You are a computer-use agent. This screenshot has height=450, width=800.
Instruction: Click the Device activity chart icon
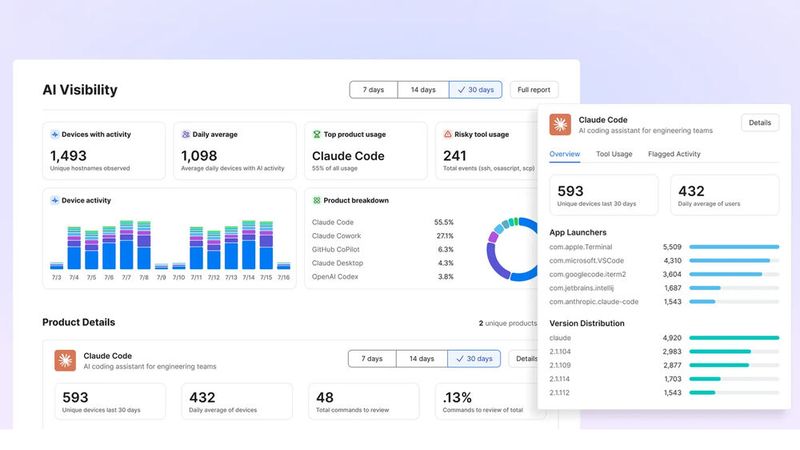[55, 201]
